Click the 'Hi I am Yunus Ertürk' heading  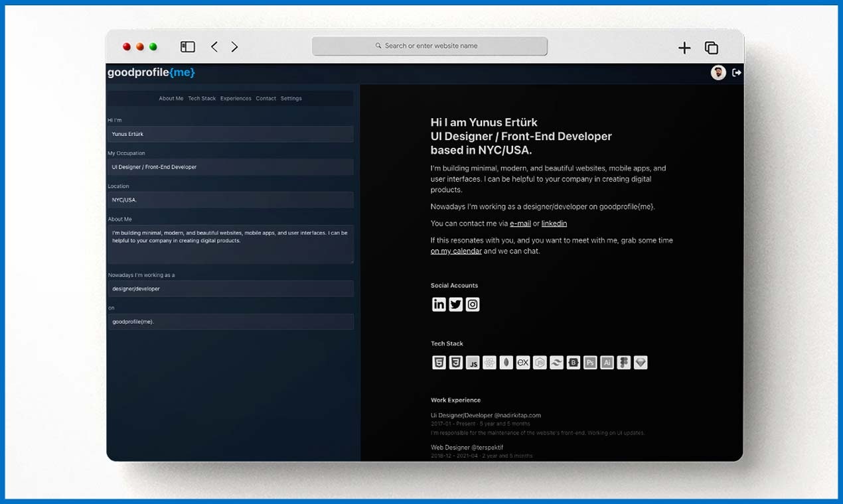point(484,122)
